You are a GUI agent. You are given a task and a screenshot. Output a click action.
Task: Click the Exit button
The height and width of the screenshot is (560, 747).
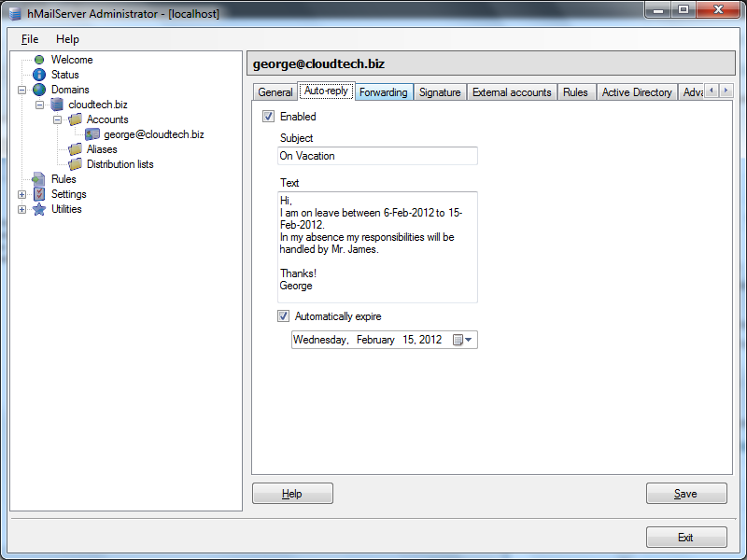686,538
